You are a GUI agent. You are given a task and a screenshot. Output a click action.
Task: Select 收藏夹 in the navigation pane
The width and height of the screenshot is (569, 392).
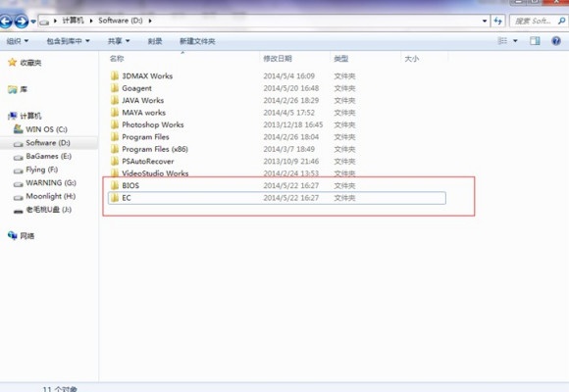(x=30, y=63)
